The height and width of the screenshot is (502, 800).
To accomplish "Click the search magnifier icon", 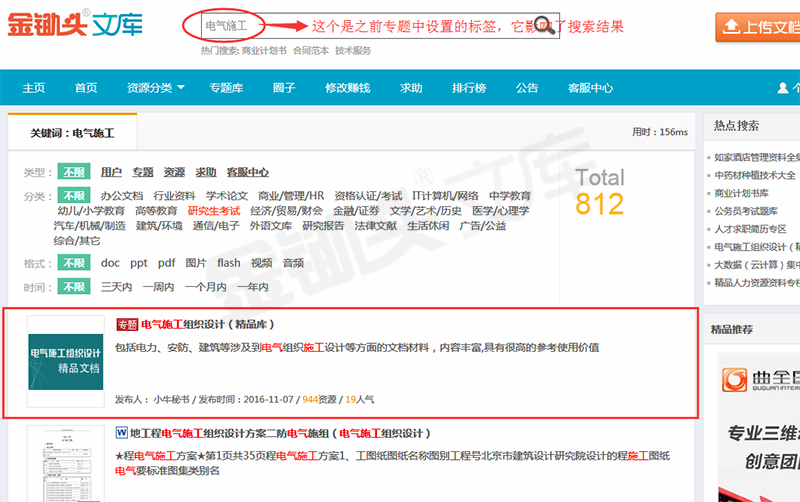I will coord(545,24).
